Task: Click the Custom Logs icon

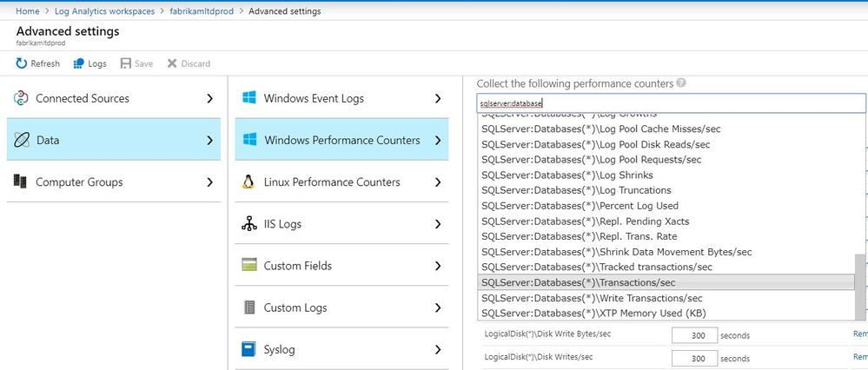Action: click(249, 307)
